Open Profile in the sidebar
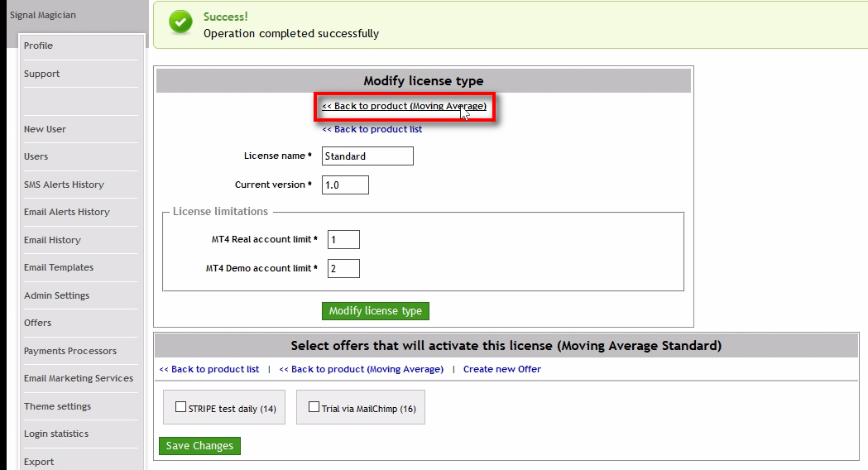The width and height of the screenshot is (868, 470). pyautogui.click(x=38, y=46)
